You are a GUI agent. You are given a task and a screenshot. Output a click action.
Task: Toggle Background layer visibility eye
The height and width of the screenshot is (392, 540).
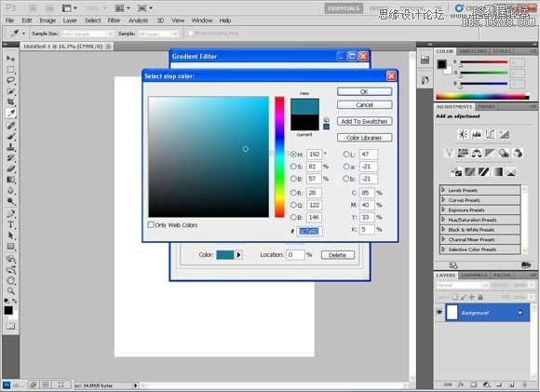pyautogui.click(x=439, y=312)
